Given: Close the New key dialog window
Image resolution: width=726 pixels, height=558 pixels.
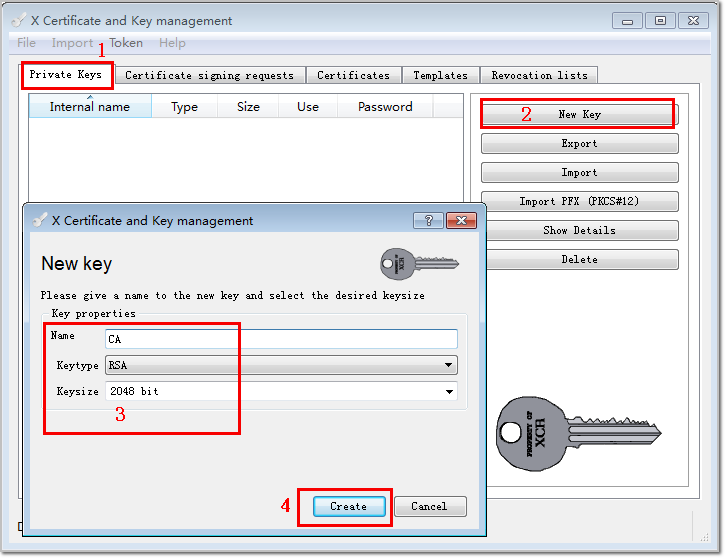Looking at the screenshot, I should point(460,221).
